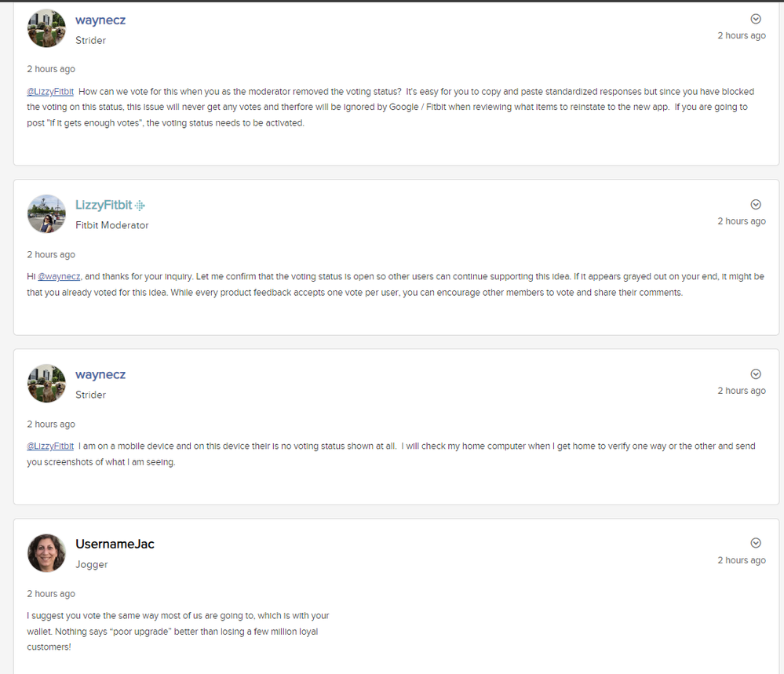
Task: Click top-right timestamp on first waynecz post
Action: click(742, 36)
